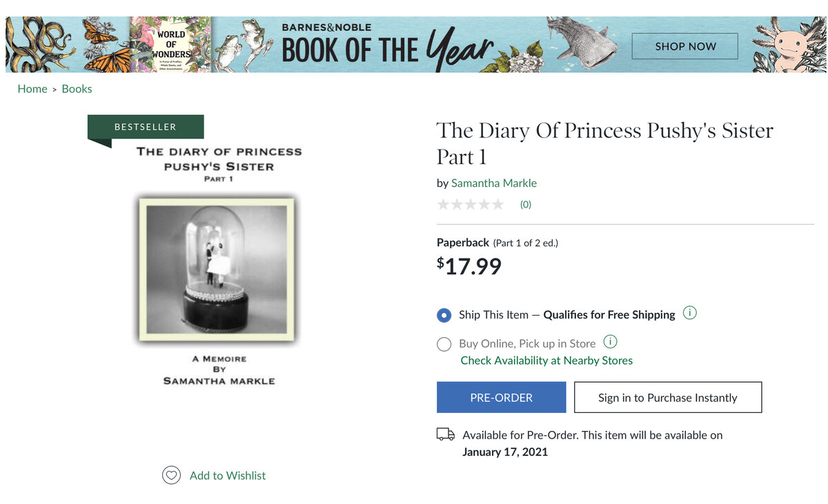Screen dimensions: 828x504
Task: Open the (0) reviews count link
Action: (526, 204)
